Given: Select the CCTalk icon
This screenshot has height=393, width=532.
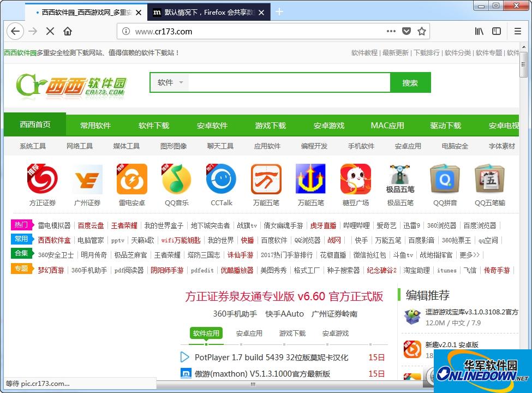Looking at the screenshot, I should (221, 178).
